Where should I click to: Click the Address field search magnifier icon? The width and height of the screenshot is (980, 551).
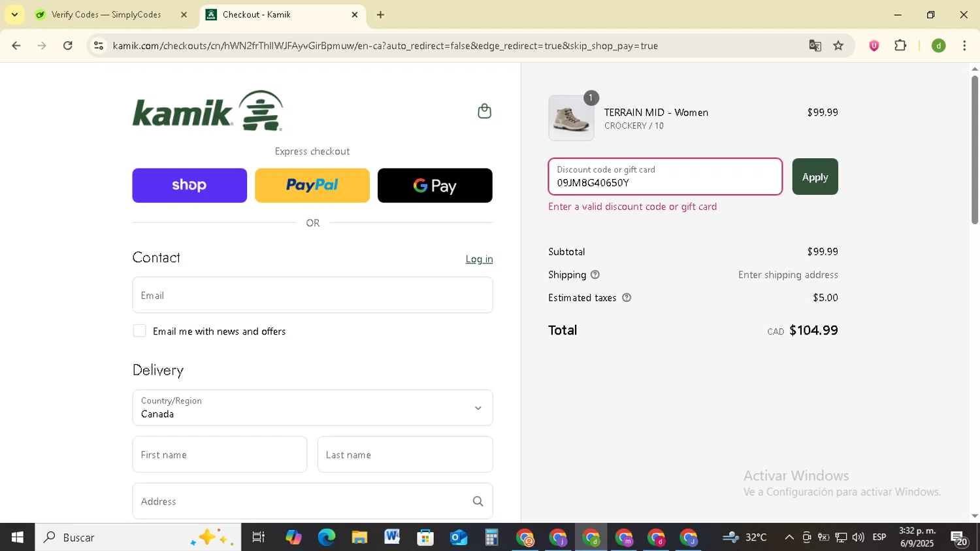(x=478, y=501)
